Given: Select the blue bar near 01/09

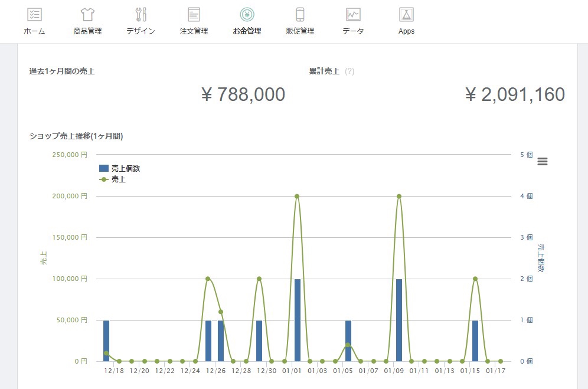Looking at the screenshot, I should click(399, 320).
